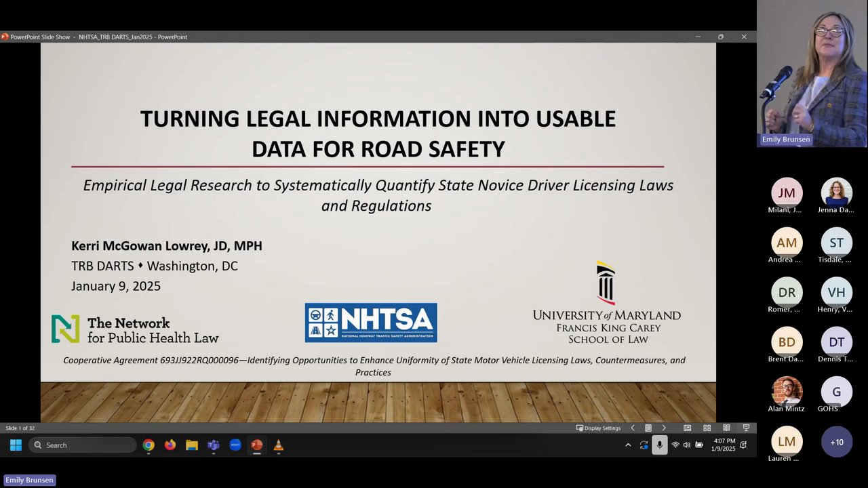Click 'Kerri McGowan Lowrey, JD, MPH' text
The height and width of the screenshot is (488, 868).
point(167,246)
